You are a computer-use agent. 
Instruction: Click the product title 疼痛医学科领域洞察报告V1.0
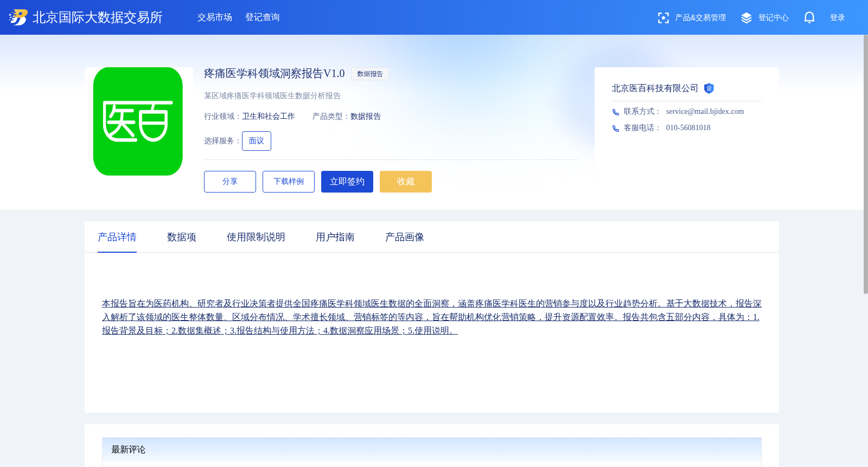click(x=275, y=73)
